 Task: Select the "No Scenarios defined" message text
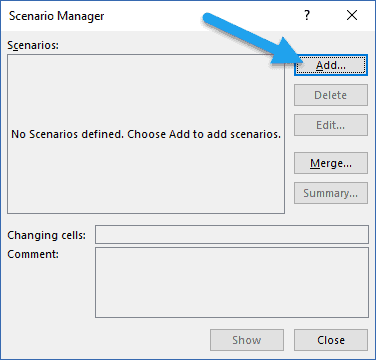point(146,134)
